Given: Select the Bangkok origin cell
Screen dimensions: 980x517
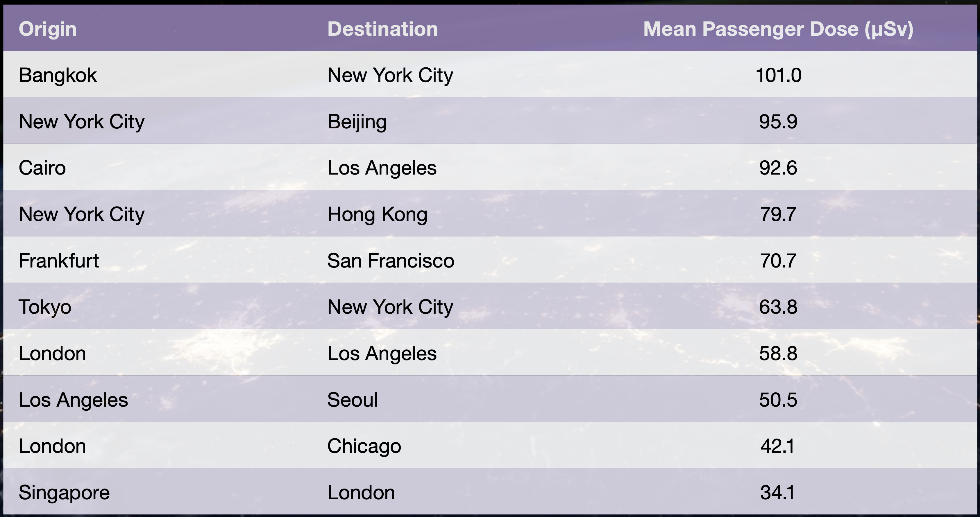Looking at the screenshot, I should click(58, 75).
